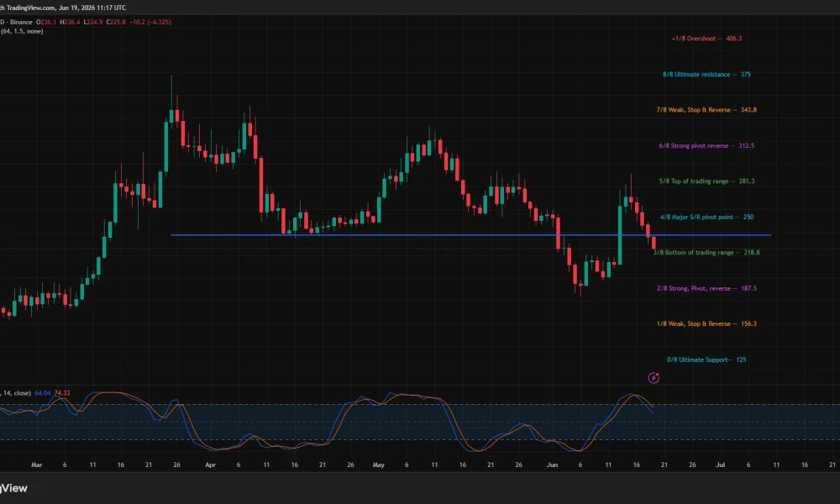This screenshot has height=504, width=840.
Task: Click the '+1/8 Overshoot -- 406.3' label
Action: (x=706, y=39)
